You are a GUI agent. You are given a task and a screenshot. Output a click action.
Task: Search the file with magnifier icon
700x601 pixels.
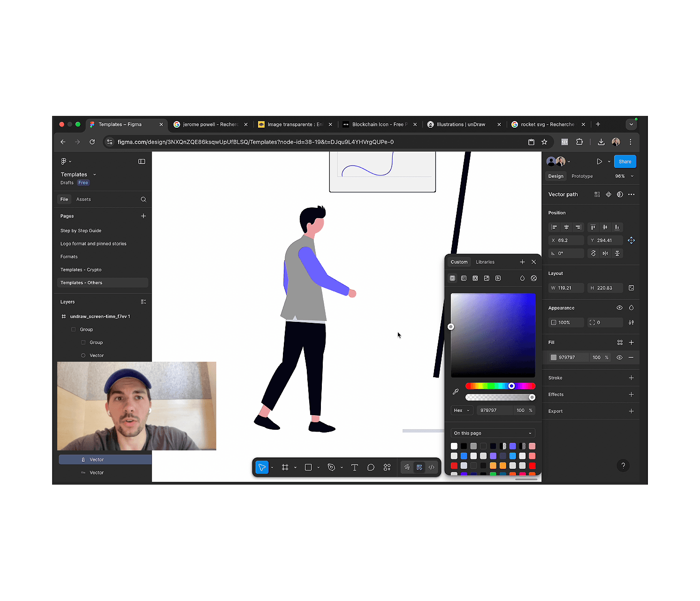click(x=144, y=199)
